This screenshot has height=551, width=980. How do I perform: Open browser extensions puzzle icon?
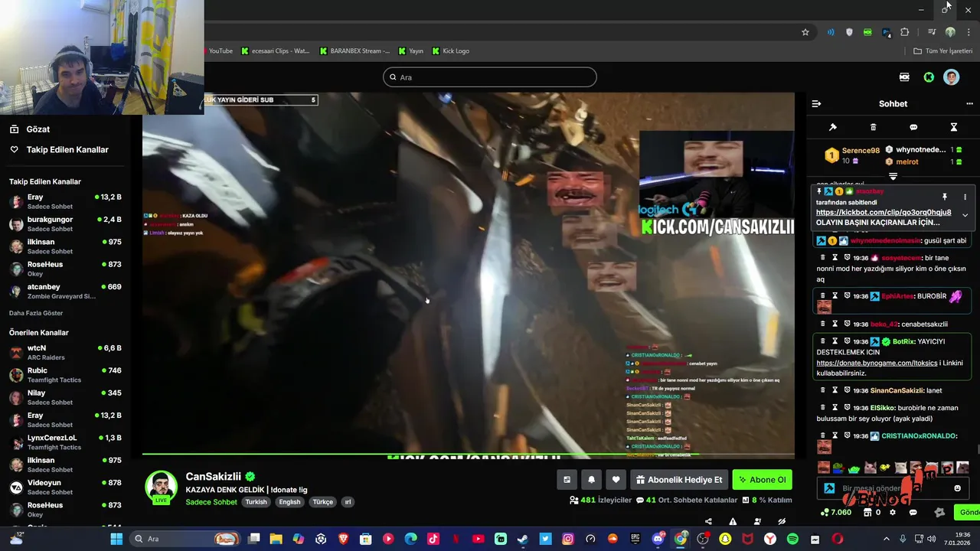[905, 32]
